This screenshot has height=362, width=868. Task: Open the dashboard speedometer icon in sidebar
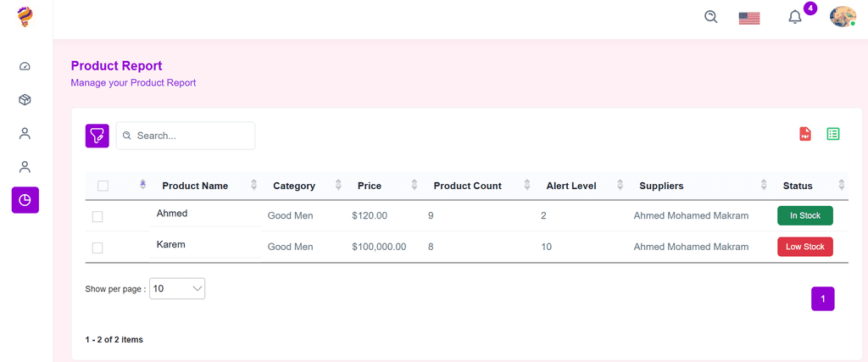(x=25, y=66)
